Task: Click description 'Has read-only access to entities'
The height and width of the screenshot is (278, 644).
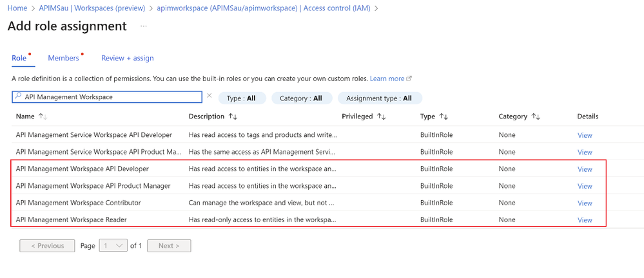Action: coord(262,219)
